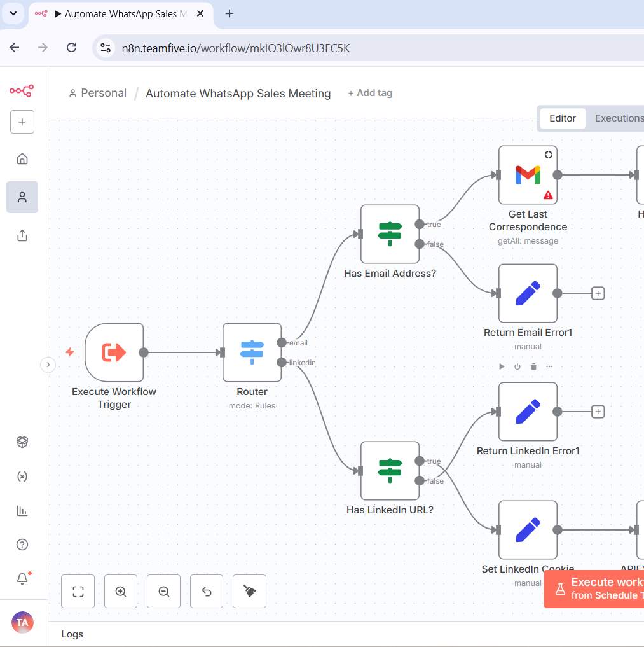Select the Router node icon
The width and height of the screenshot is (644, 647).
pyautogui.click(x=252, y=352)
